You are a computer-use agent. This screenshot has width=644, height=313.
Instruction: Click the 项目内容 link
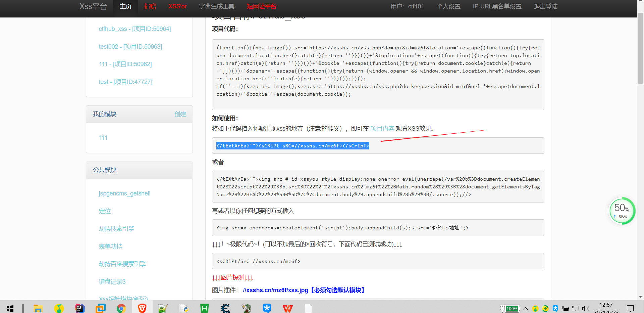tap(382, 129)
